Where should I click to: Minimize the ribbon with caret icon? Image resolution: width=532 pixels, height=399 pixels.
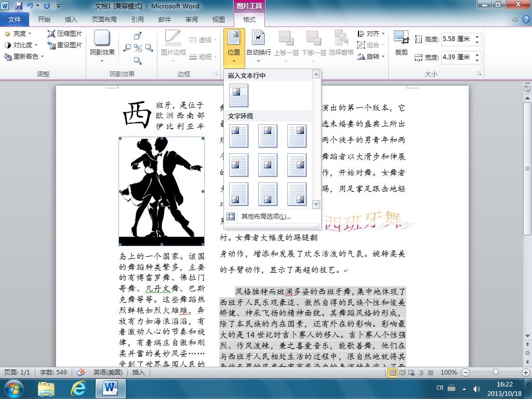tap(515, 20)
